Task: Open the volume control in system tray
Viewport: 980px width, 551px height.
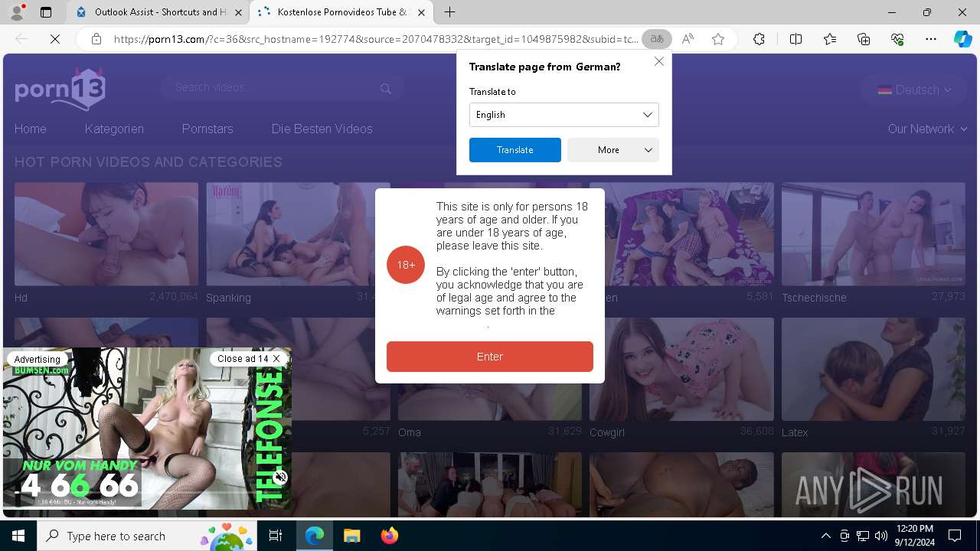Action: tap(881, 536)
